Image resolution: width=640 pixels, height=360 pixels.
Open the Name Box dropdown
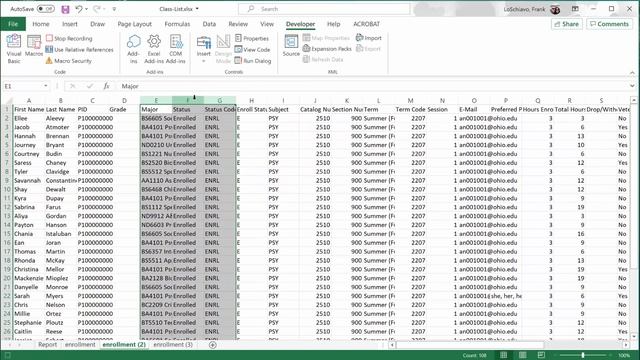pos(46,86)
